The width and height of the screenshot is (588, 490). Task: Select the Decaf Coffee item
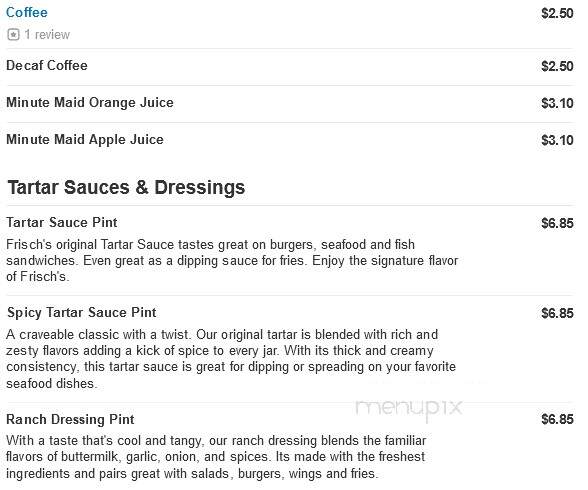[47, 65]
